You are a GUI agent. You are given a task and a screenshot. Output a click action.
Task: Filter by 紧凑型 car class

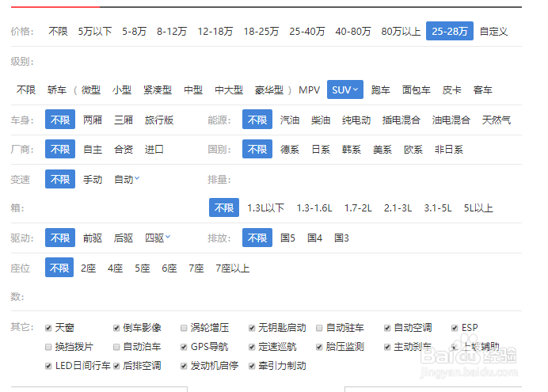[158, 90]
